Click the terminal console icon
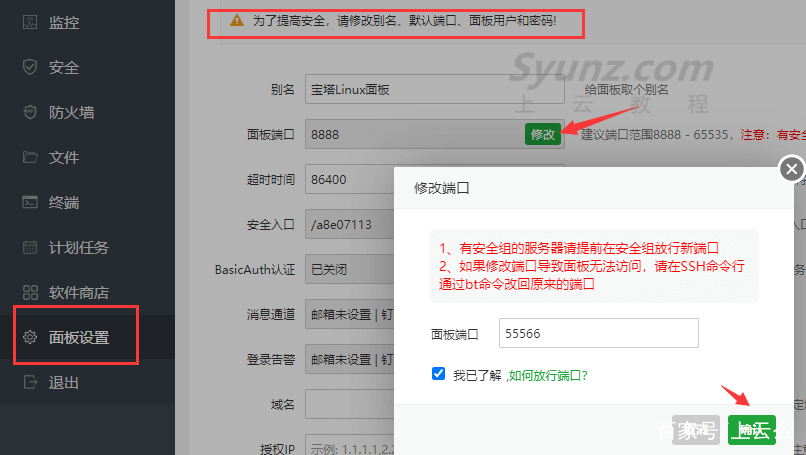The width and height of the screenshot is (806, 455). (x=30, y=202)
